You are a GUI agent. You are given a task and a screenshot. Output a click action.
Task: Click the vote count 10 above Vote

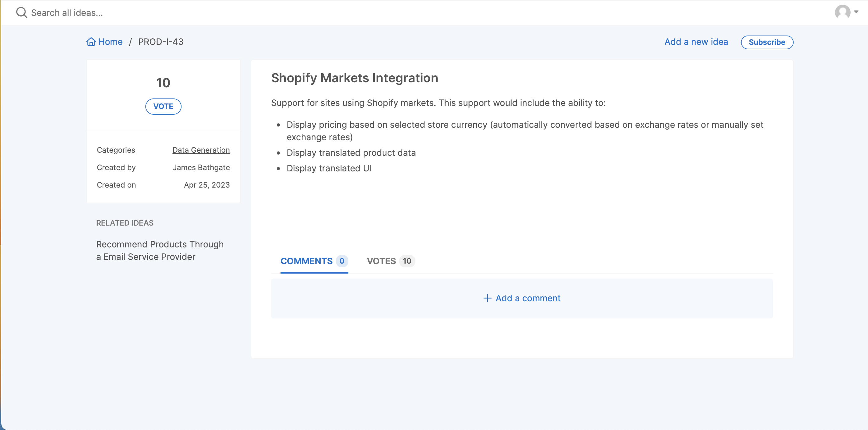163,83
